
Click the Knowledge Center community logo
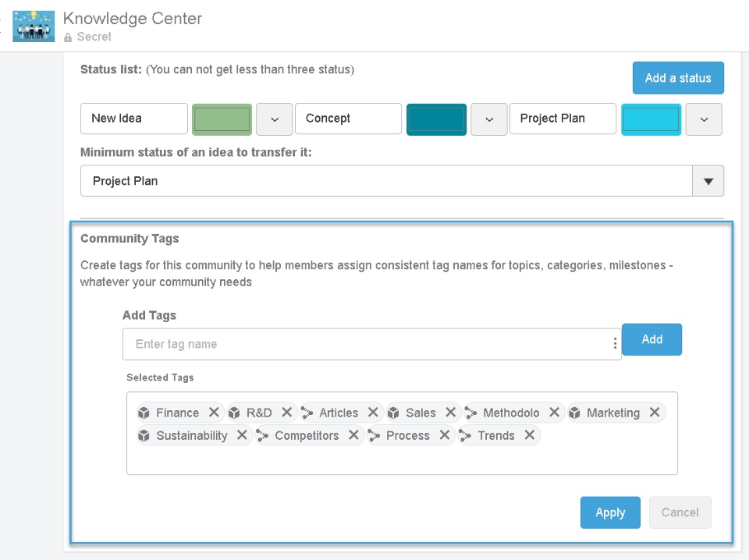click(34, 27)
